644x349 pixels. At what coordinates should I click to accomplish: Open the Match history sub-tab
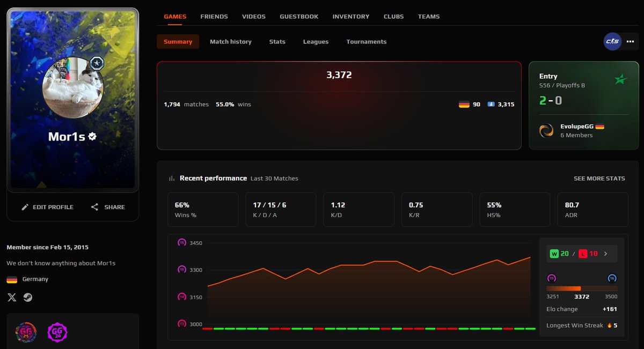231,42
